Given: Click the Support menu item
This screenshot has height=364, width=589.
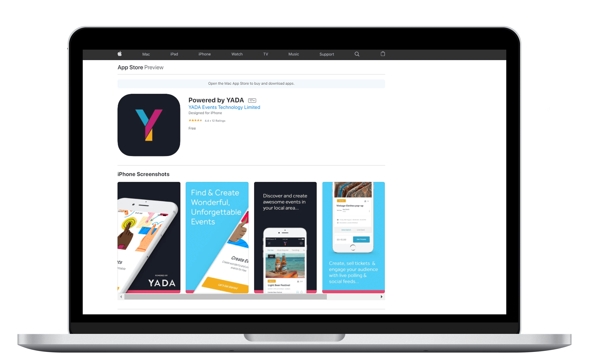Looking at the screenshot, I should pyautogui.click(x=327, y=54).
